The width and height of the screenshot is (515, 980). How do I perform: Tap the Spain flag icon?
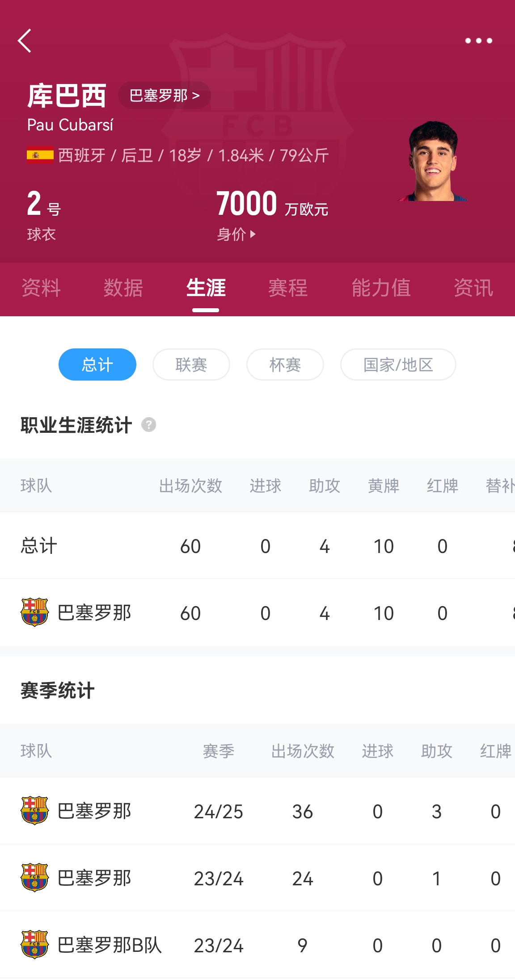point(40,155)
